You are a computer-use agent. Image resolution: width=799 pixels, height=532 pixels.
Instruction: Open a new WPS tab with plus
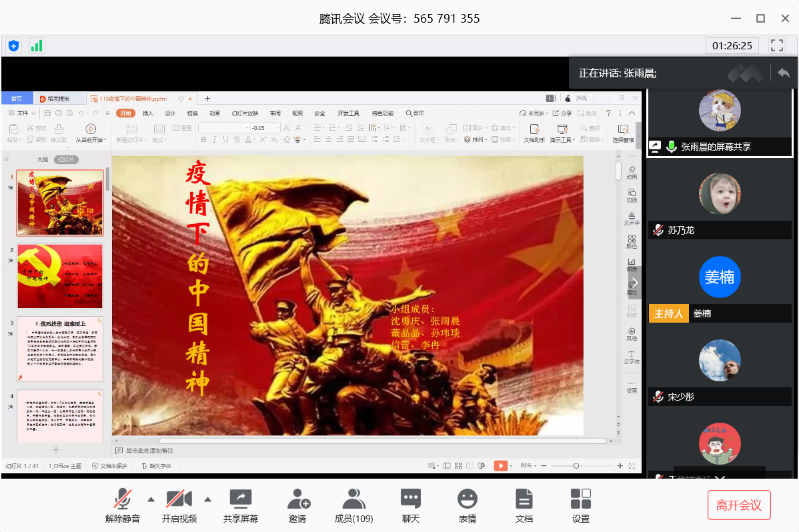point(207,99)
